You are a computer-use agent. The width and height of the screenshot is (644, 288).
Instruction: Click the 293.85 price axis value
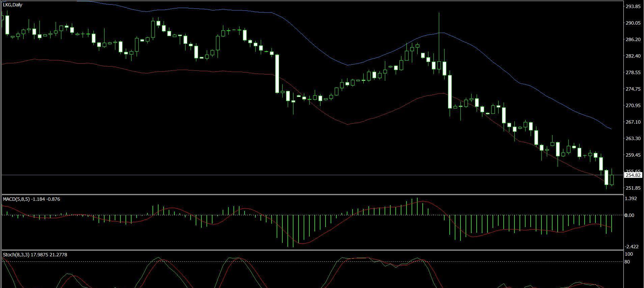point(633,6)
